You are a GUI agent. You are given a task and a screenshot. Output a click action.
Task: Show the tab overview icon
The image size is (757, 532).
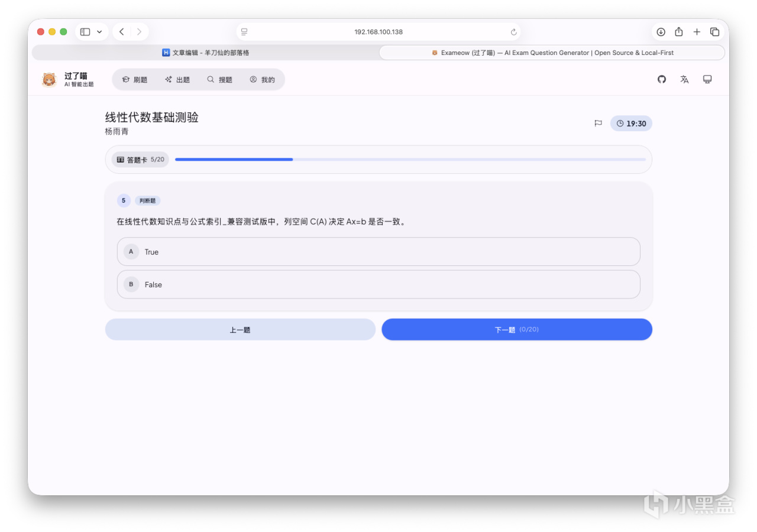pyautogui.click(x=714, y=32)
